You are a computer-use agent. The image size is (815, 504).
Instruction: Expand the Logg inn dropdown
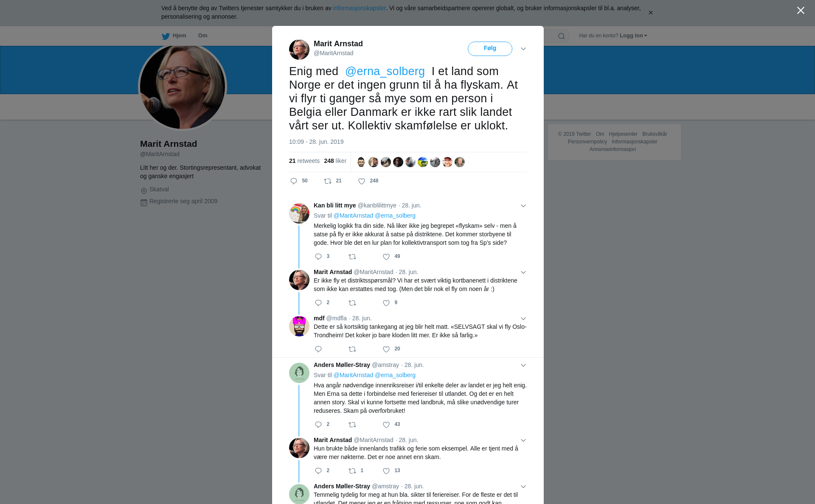(x=633, y=36)
